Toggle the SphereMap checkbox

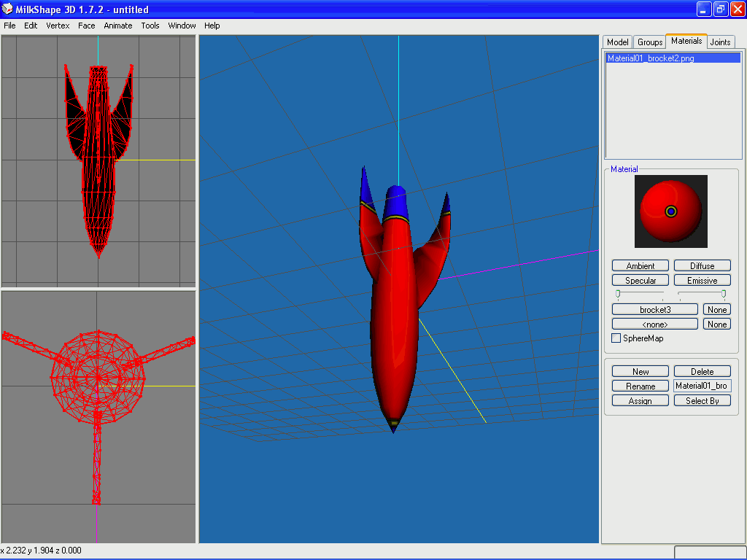tap(616, 338)
